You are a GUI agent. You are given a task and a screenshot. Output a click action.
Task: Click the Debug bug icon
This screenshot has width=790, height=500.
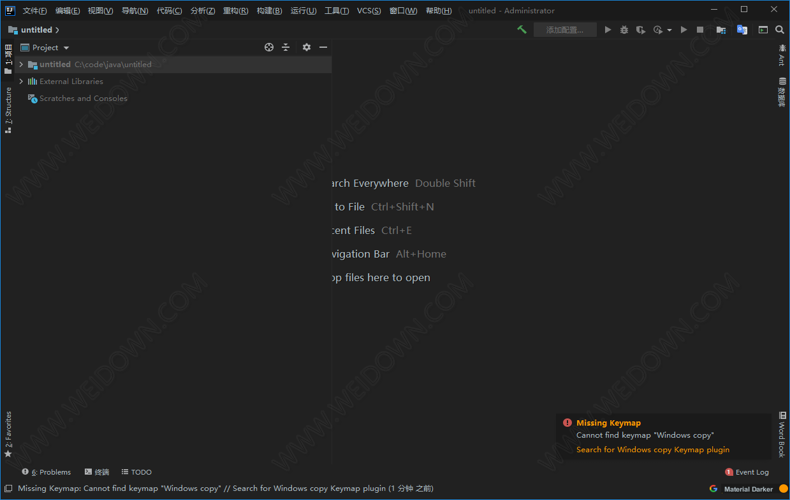point(624,30)
